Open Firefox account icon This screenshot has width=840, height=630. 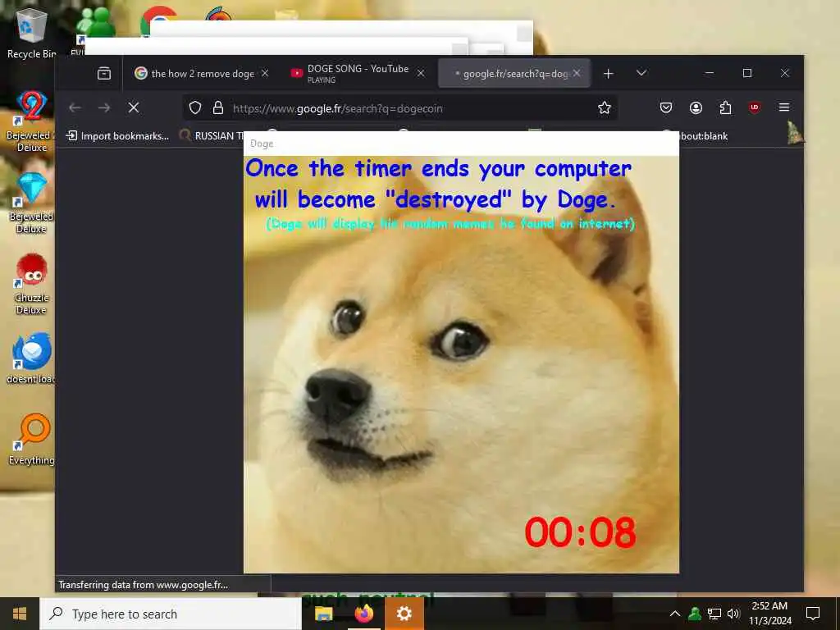[x=696, y=107]
